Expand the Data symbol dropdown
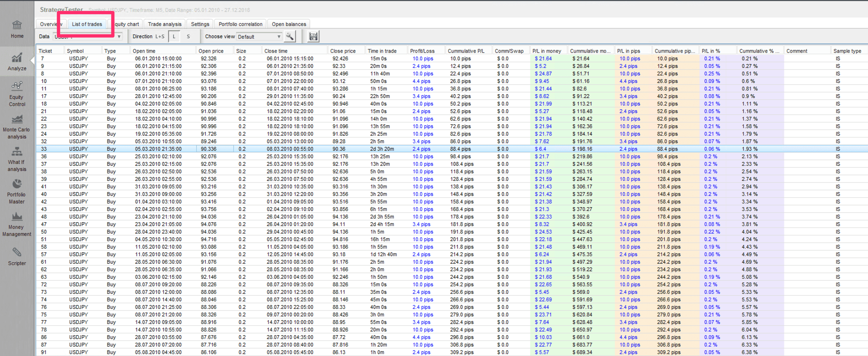The width and height of the screenshot is (868, 356). 119,36
